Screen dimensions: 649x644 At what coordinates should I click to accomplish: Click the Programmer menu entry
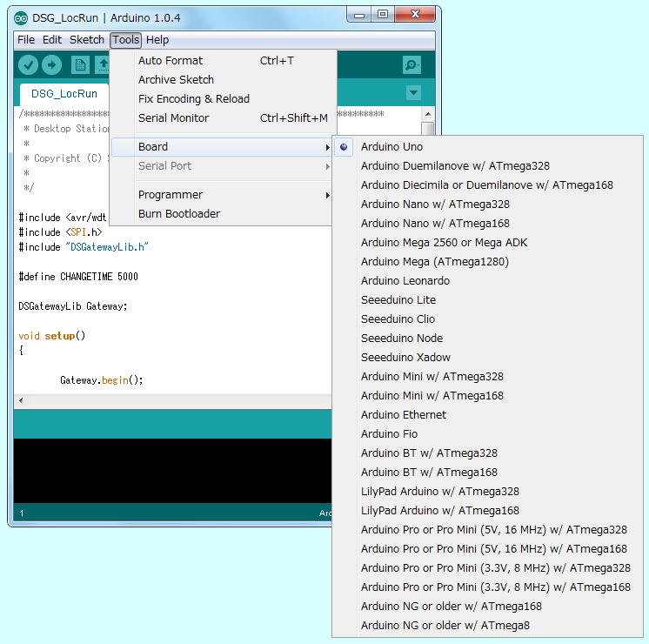click(222, 195)
